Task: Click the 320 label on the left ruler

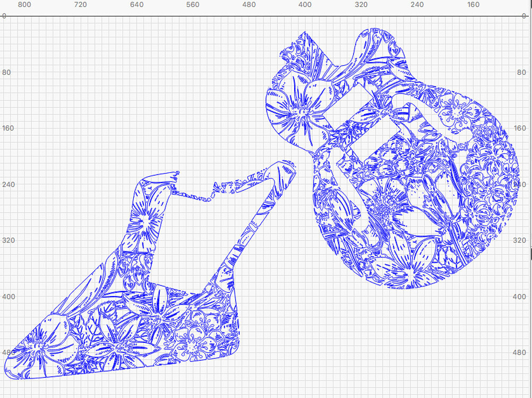Action: (7, 240)
